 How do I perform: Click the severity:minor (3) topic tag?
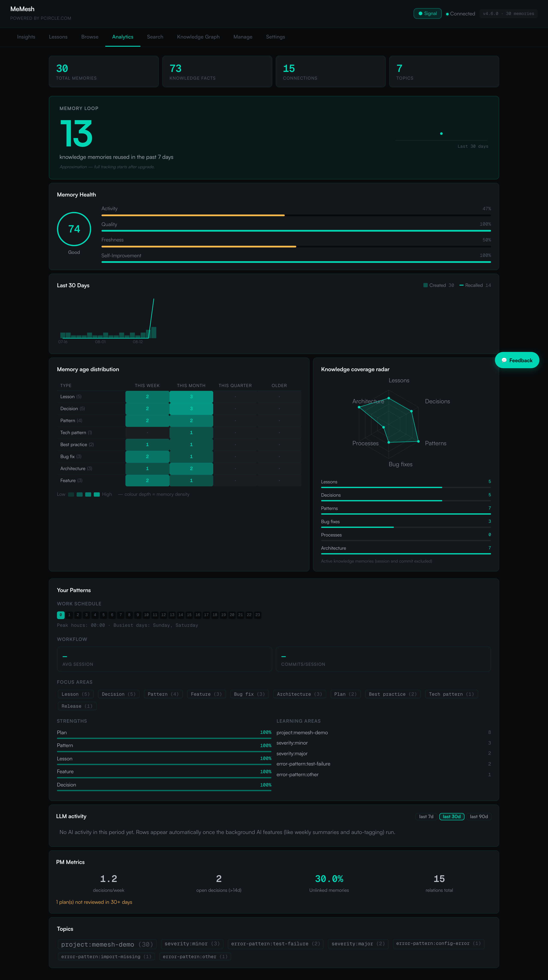(192, 944)
